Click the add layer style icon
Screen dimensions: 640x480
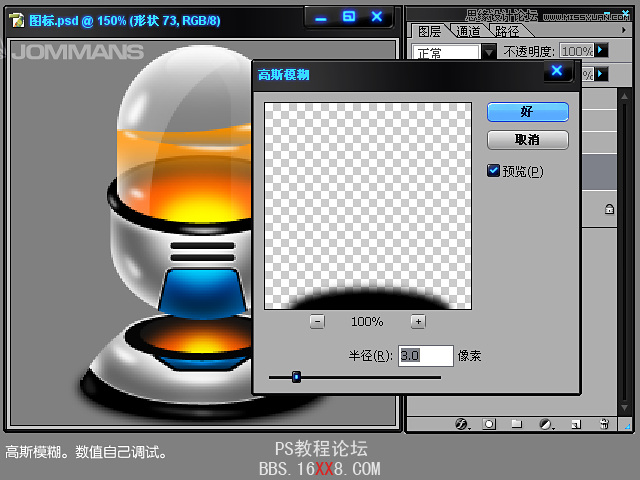point(462,424)
